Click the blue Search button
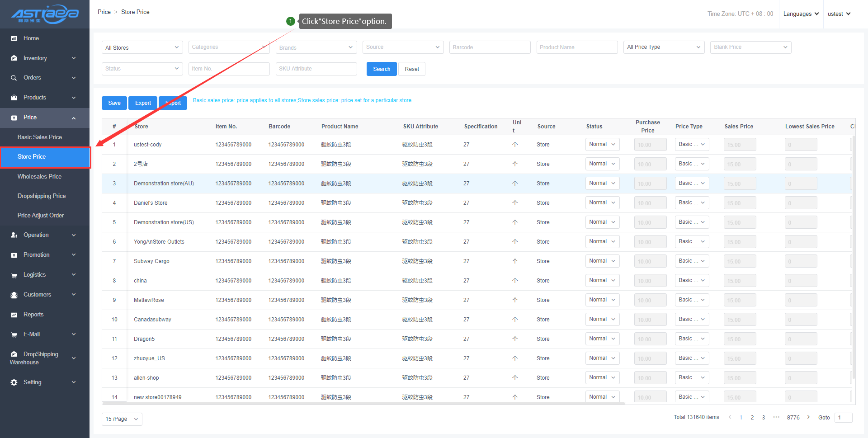 pyautogui.click(x=382, y=69)
